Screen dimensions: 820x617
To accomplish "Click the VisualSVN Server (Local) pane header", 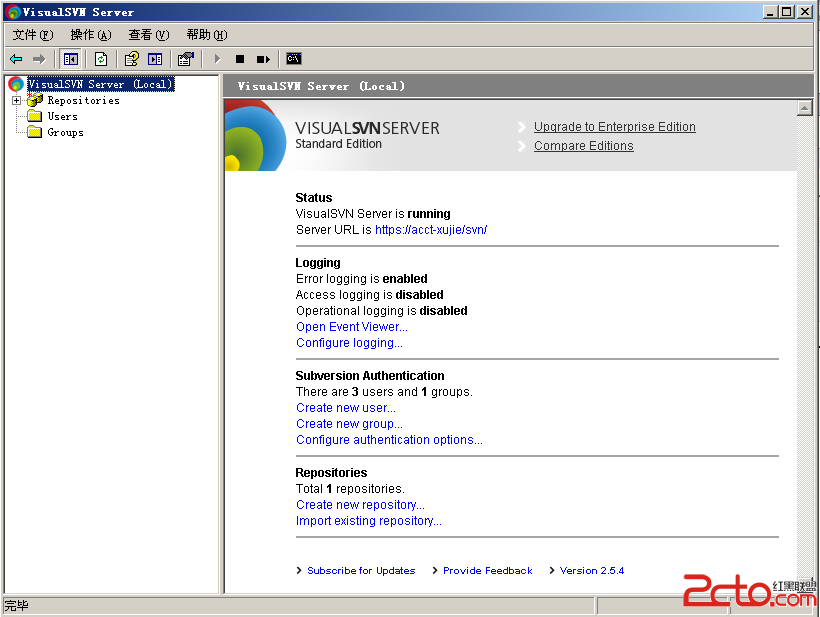I will (x=518, y=86).
